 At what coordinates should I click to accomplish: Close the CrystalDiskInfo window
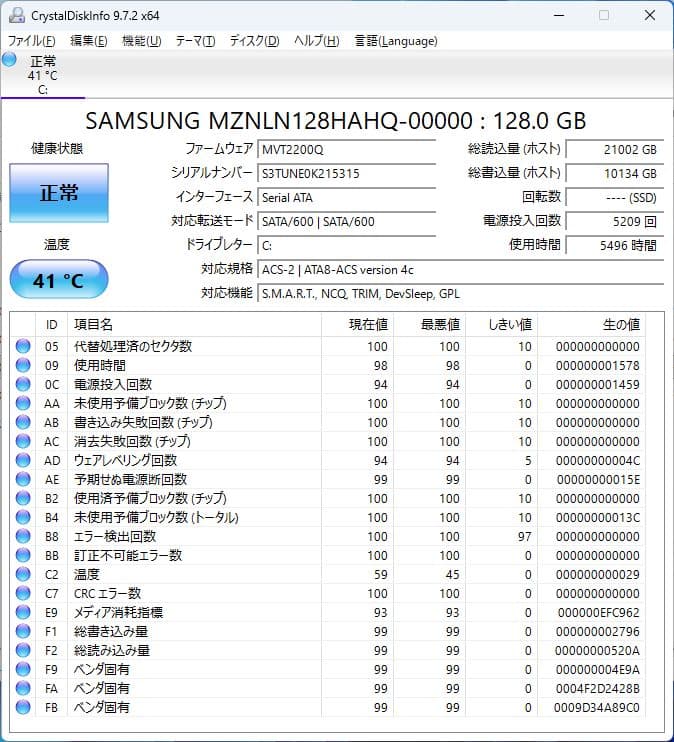[650, 16]
